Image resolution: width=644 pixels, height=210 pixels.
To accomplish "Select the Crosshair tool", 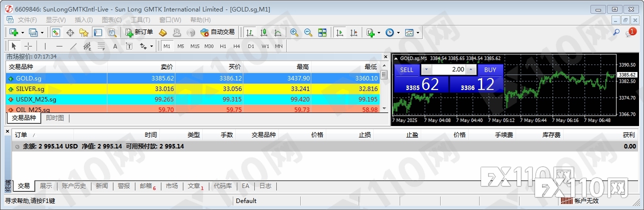I will 28,46.
